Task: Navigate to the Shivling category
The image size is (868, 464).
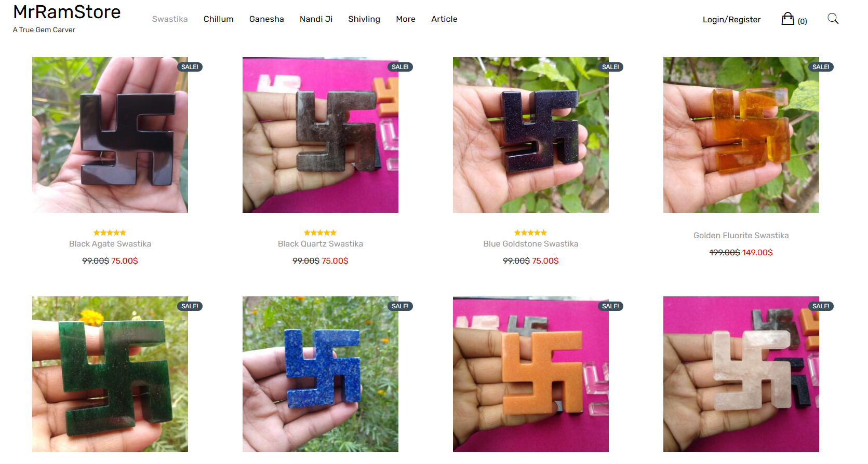Action: click(x=364, y=19)
